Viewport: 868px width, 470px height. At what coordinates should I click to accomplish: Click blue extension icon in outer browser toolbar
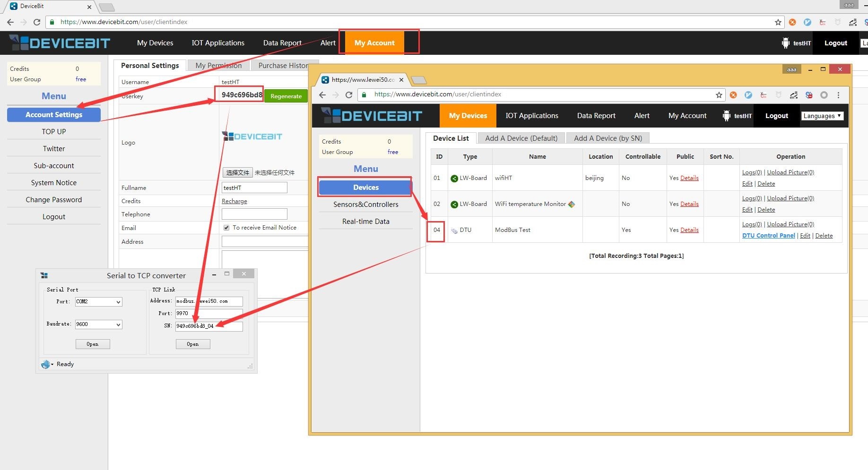[807, 22]
